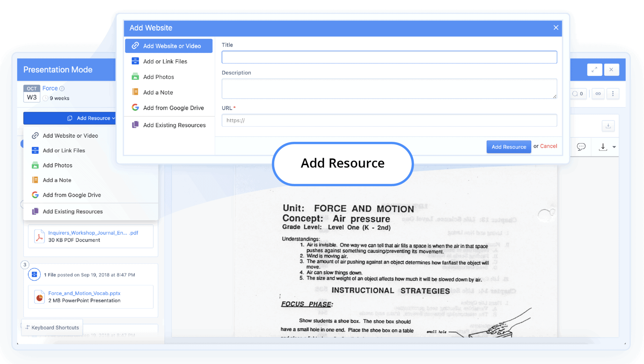Screen dimensions: 644x364
Task: Open Keyboard Shortcuts panel
Action: tap(52, 327)
